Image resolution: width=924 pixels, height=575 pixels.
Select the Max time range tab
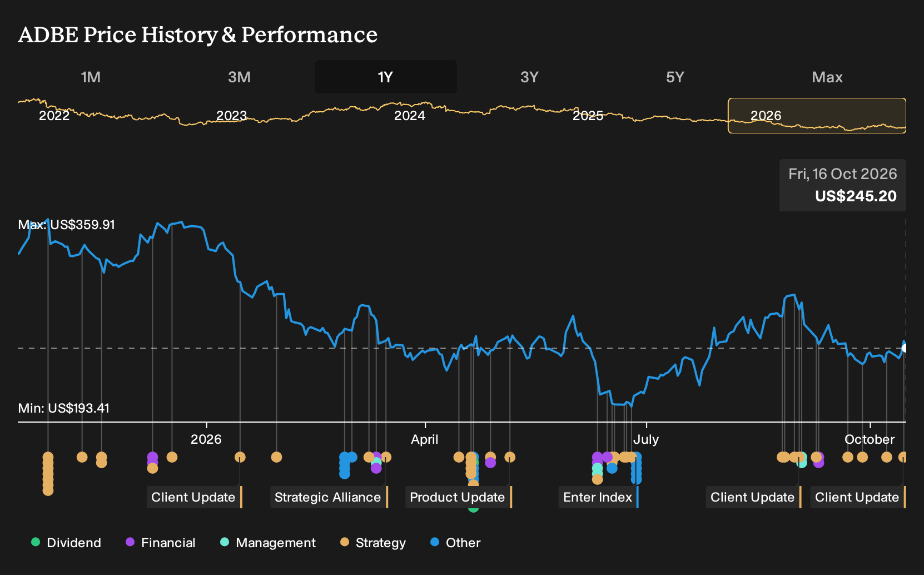tap(827, 77)
